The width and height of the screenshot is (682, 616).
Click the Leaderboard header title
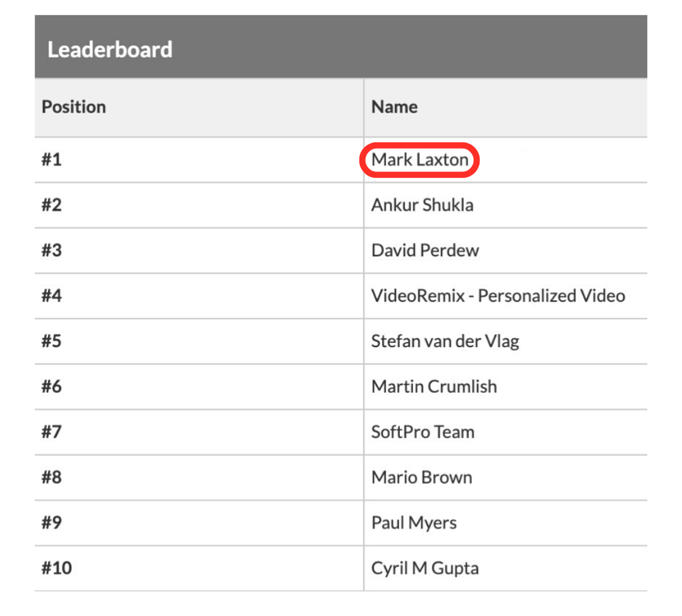[x=110, y=49]
